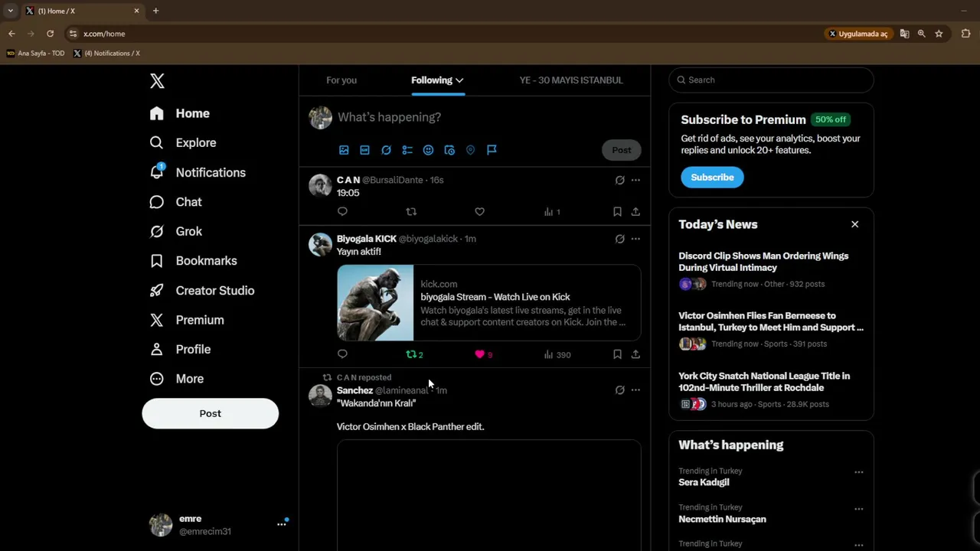Open Victor Osimhen news story

pyautogui.click(x=771, y=330)
